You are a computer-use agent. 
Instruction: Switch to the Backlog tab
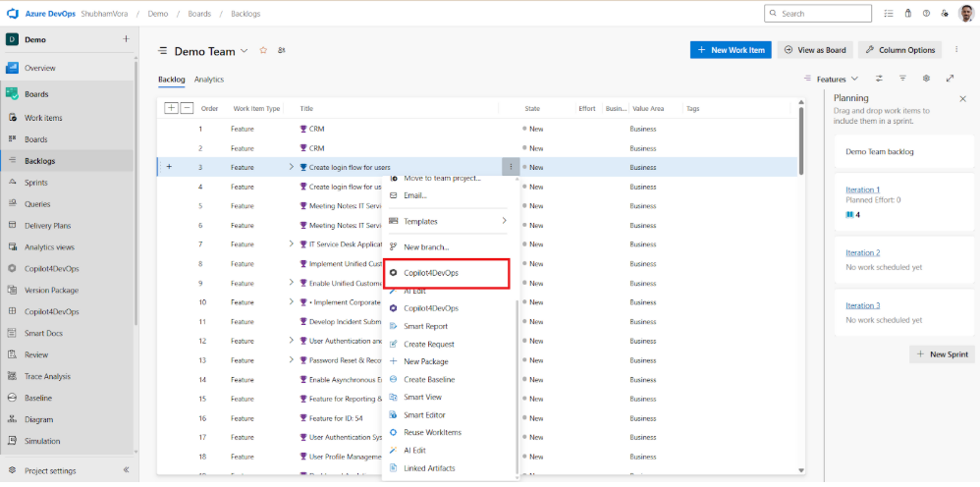pyautogui.click(x=171, y=80)
